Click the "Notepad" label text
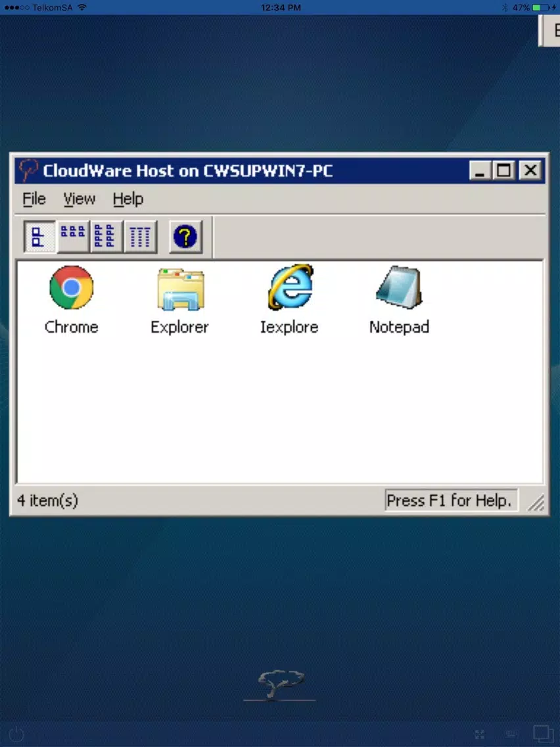This screenshot has height=747, width=560. click(x=399, y=327)
